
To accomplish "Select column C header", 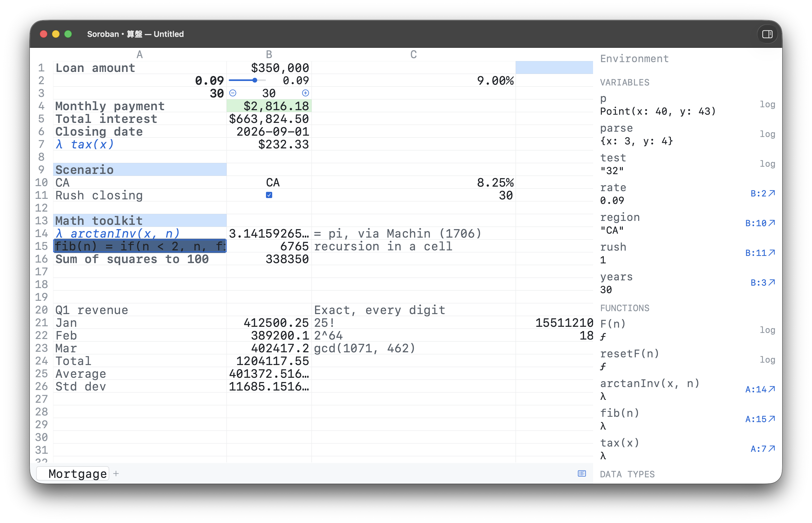I will click(413, 54).
